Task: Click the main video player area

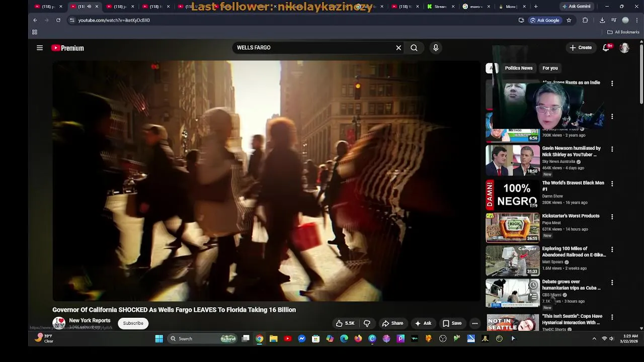Action: (x=267, y=181)
